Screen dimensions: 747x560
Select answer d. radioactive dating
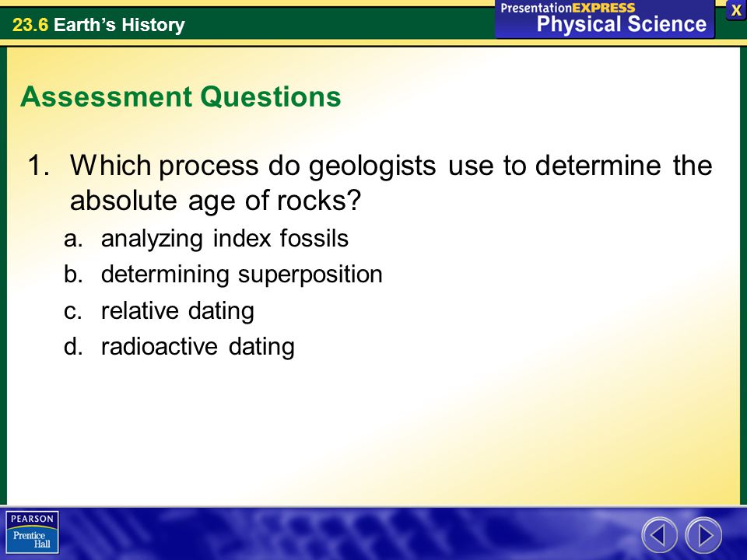click(x=179, y=347)
